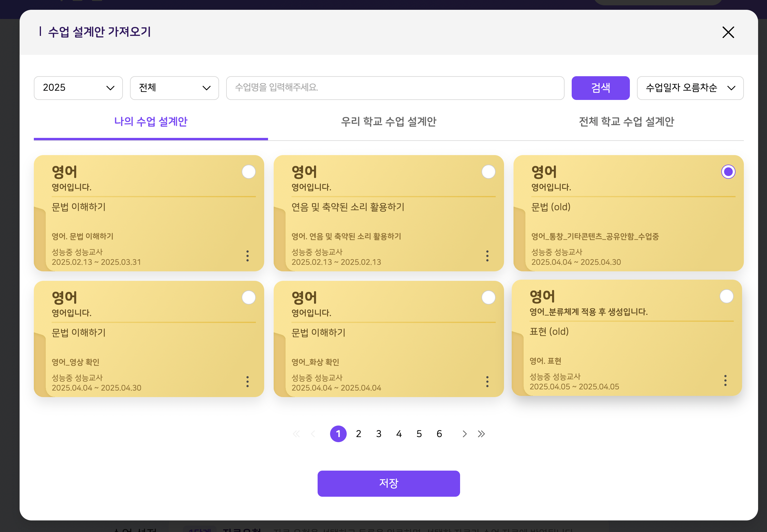Jump to last page double arrow

tap(481, 434)
